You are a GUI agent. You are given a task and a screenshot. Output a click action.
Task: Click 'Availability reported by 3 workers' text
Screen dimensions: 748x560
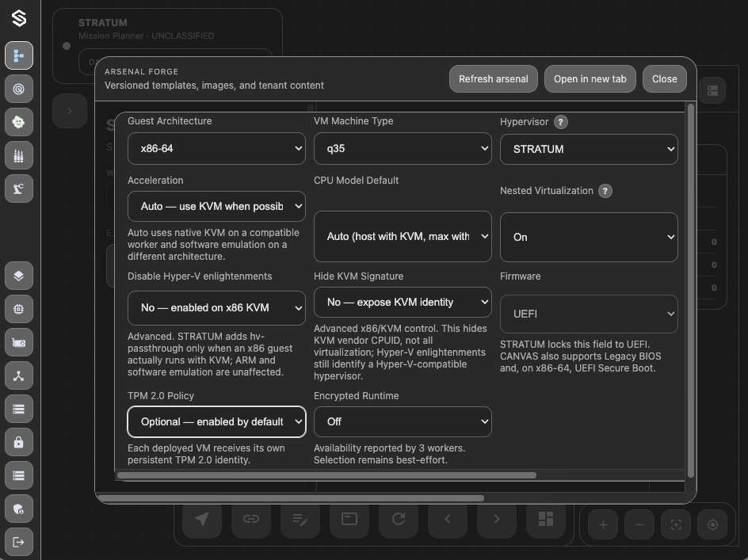(x=389, y=448)
